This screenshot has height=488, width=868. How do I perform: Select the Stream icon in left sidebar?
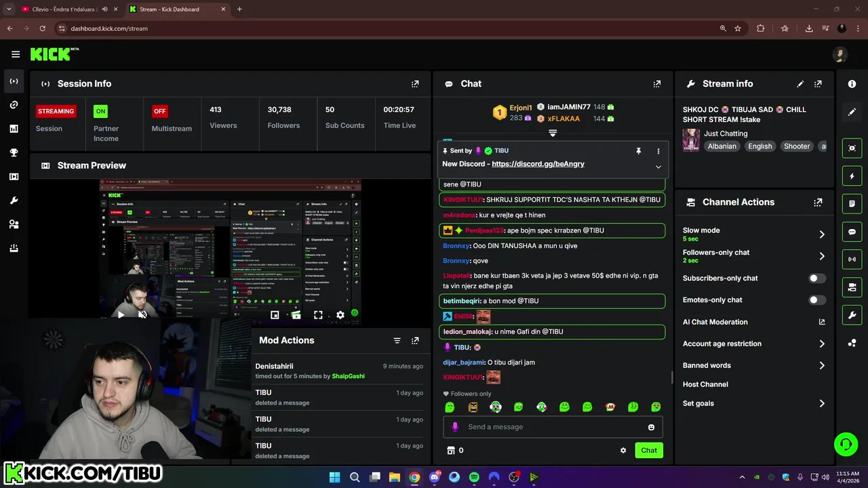tap(14, 81)
